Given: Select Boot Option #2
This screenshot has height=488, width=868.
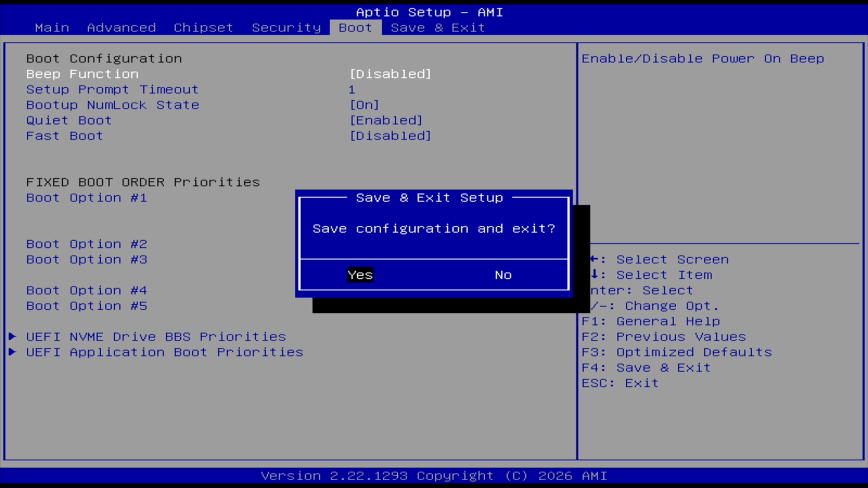Looking at the screenshot, I should (x=87, y=244).
